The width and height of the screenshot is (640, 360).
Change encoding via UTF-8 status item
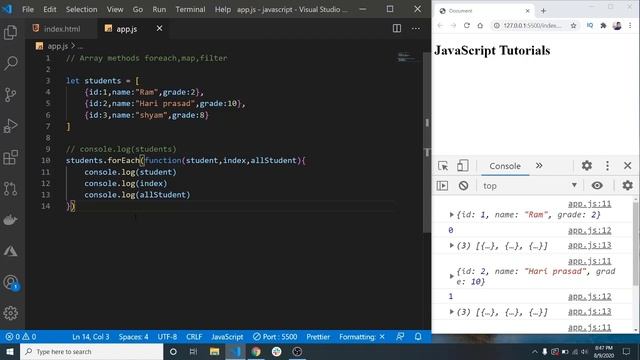(x=167, y=337)
